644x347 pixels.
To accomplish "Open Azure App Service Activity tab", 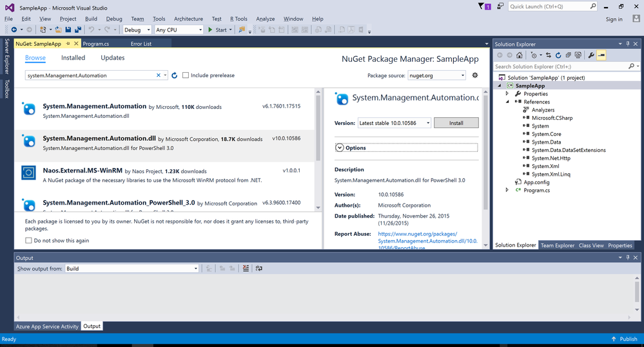I will [47, 326].
